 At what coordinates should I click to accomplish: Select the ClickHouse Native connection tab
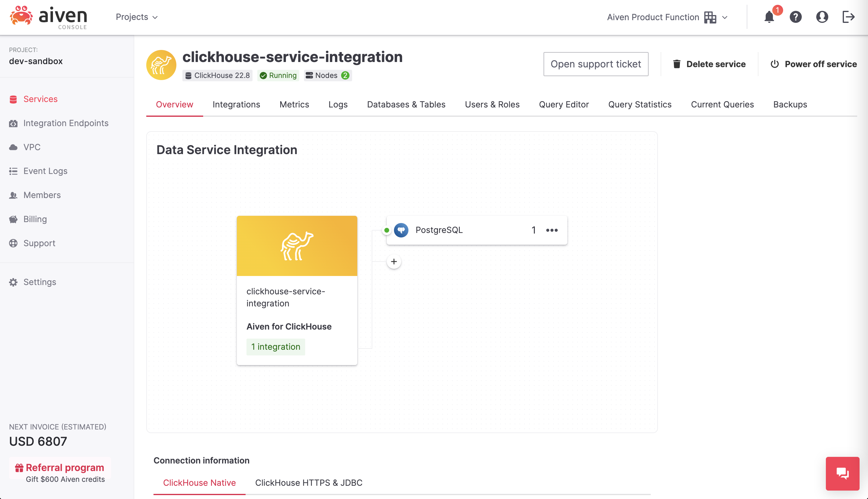click(x=200, y=482)
